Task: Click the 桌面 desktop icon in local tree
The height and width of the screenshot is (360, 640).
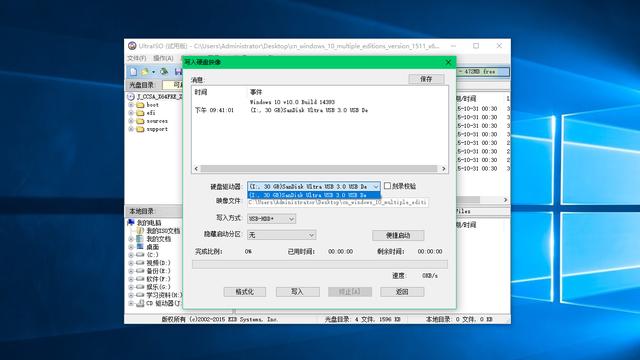Action: point(140,247)
